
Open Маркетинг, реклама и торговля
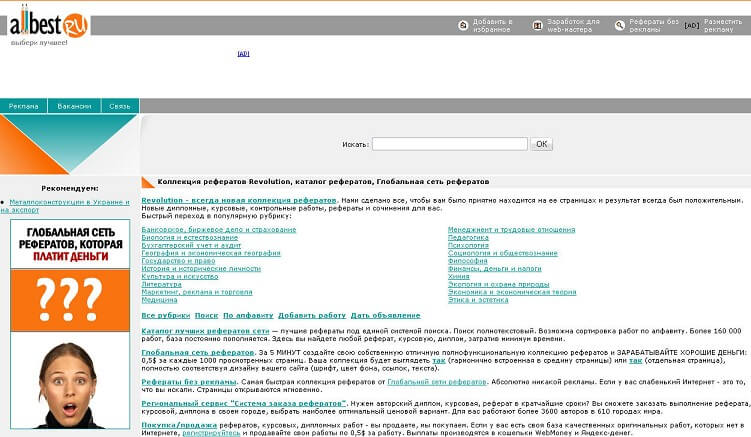click(x=197, y=292)
